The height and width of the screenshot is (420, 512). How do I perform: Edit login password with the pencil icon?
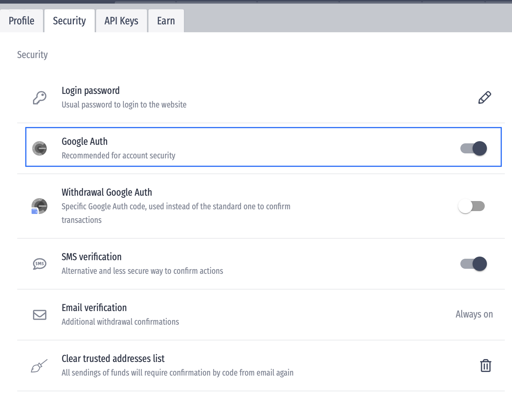[485, 97]
